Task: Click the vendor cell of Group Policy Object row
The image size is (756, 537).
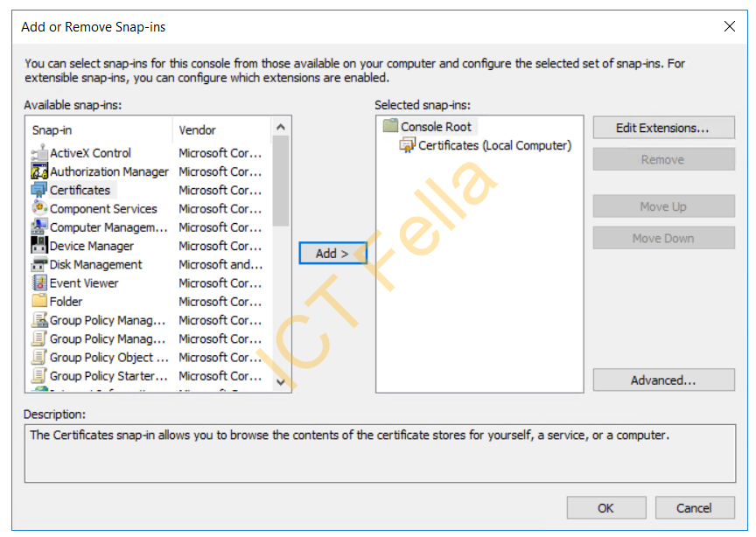Action: click(x=220, y=357)
